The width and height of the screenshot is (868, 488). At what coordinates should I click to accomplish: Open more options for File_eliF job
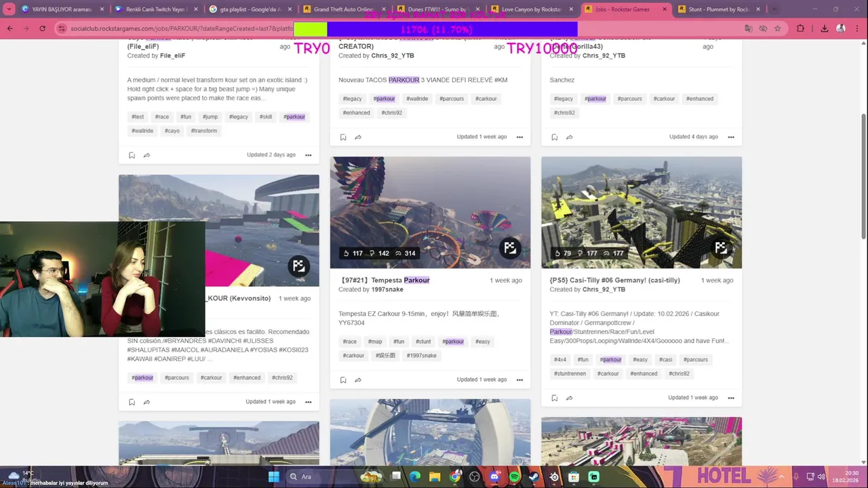[x=308, y=155]
